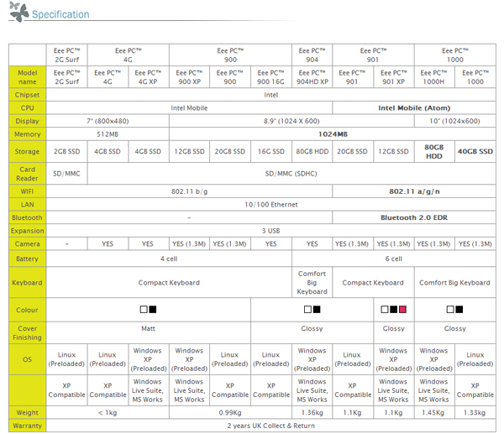Click the 2 years UK Collect & Return cell
504x434 pixels.
pyautogui.click(x=271, y=426)
